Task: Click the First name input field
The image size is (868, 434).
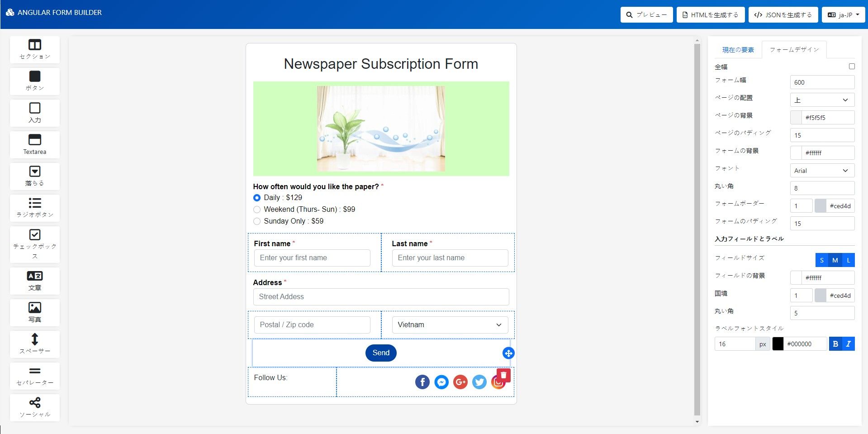Action: [x=312, y=258]
